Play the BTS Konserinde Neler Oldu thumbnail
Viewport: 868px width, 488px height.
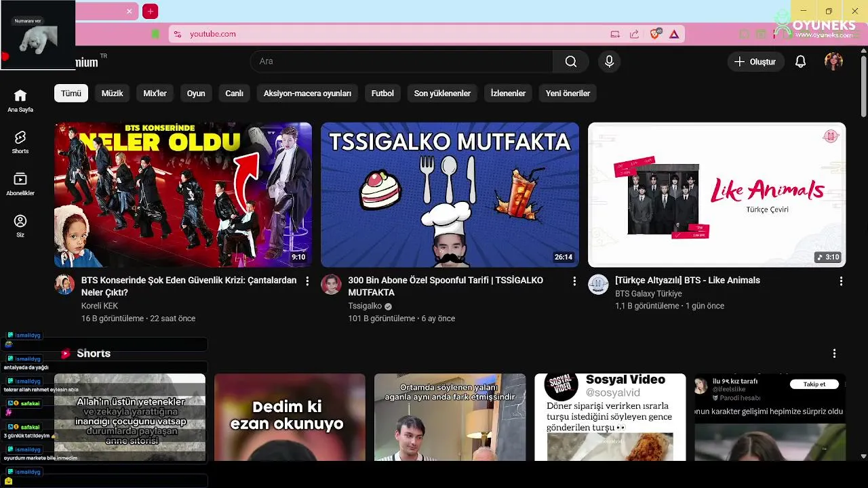click(183, 195)
